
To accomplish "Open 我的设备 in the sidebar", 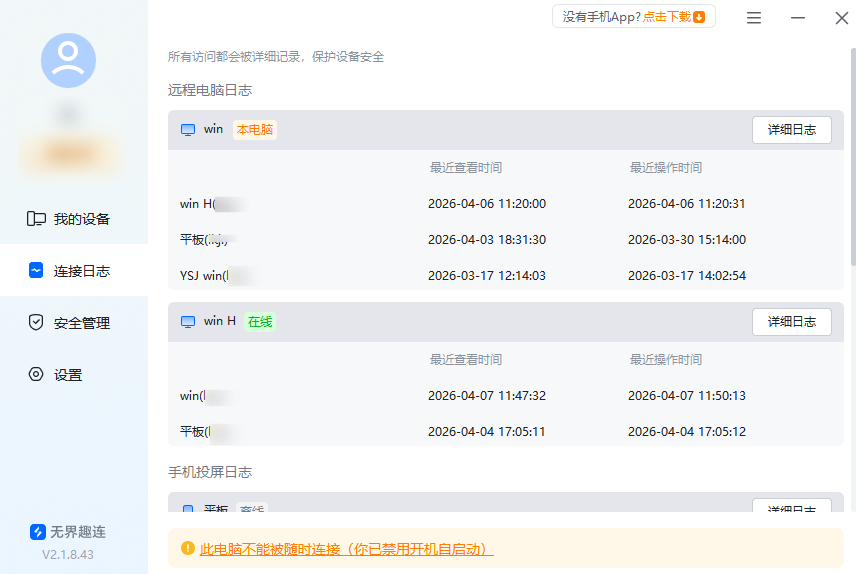I will pyautogui.click(x=81, y=219).
